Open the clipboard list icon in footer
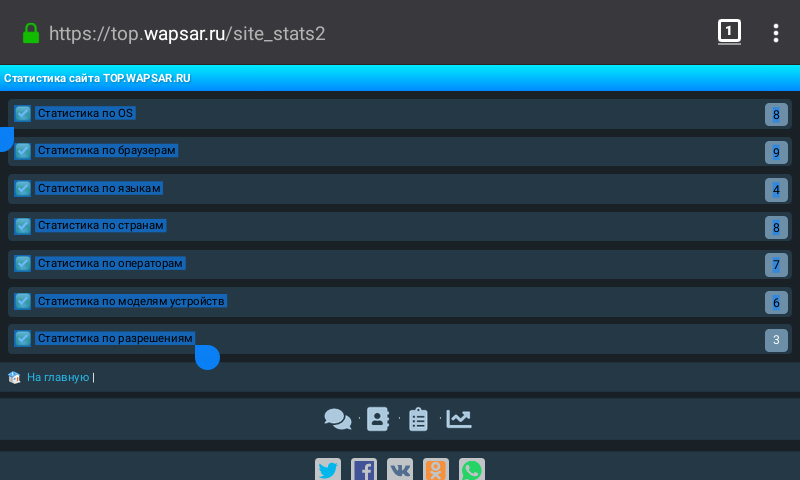800x480 pixels. (418, 420)
